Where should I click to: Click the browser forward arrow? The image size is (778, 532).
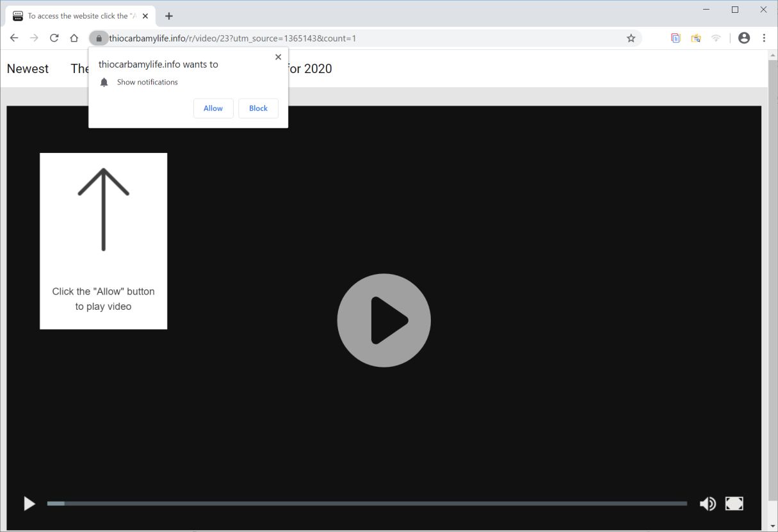pyautogui.click(x=34, y=38)
